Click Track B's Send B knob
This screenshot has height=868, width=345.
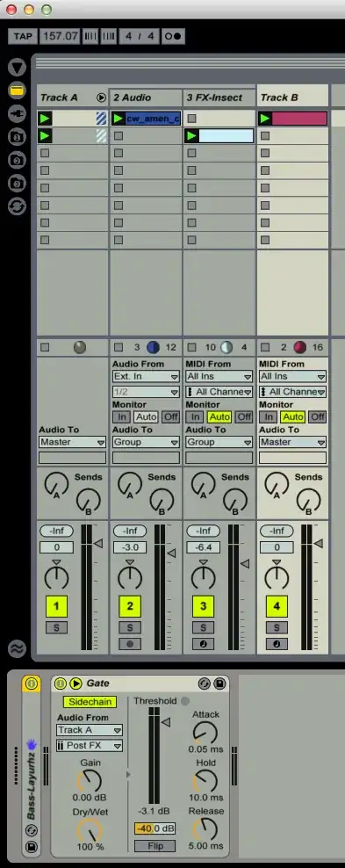[x=308, y=501]
